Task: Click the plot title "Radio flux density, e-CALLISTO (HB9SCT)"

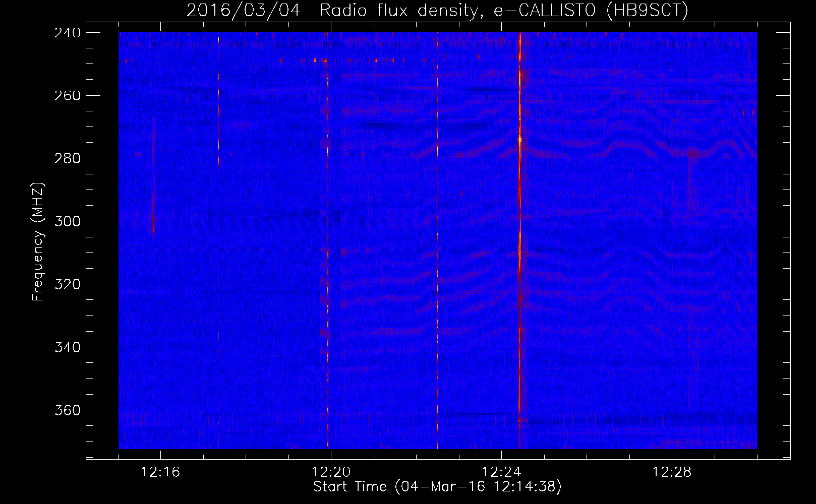Action: tap(503, 10)
